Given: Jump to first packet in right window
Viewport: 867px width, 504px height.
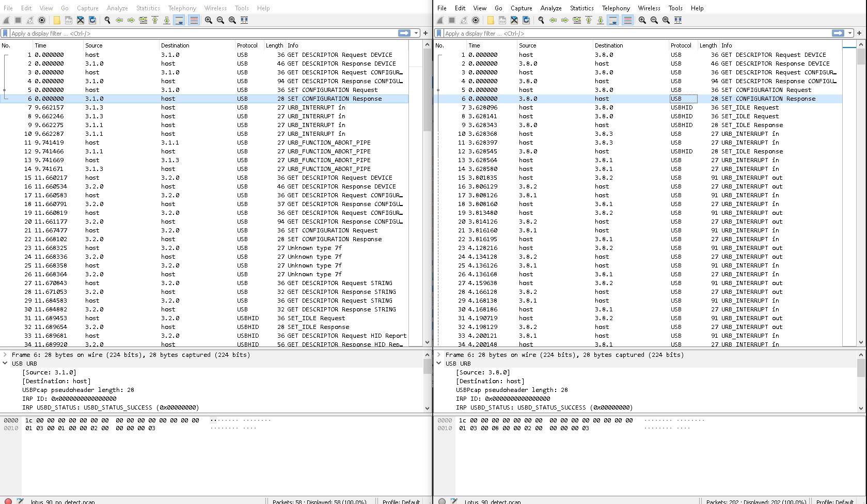Looking at the screenshot, I should tap(589, 20).
